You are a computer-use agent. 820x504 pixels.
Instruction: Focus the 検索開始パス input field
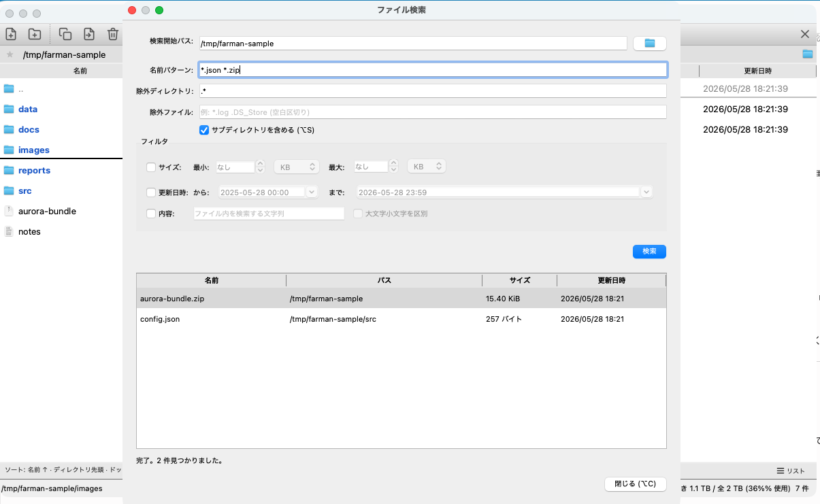click(x=413, y=43)
